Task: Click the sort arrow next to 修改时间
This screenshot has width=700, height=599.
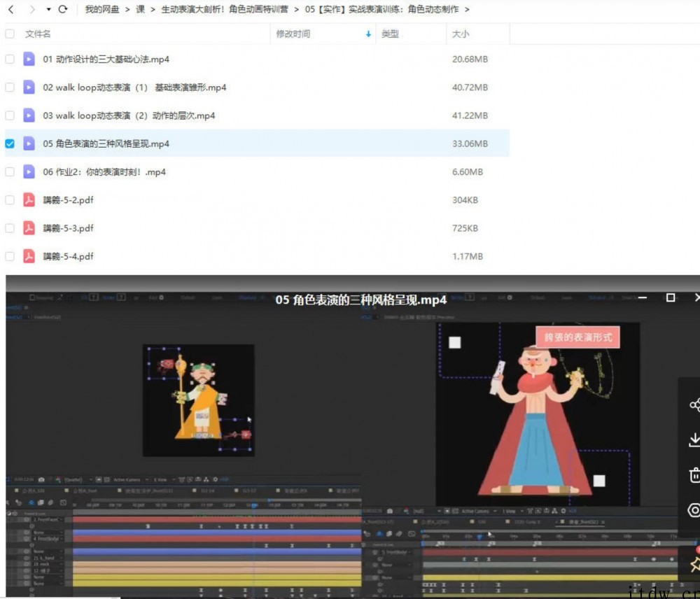Action: (x=369, y=33)
